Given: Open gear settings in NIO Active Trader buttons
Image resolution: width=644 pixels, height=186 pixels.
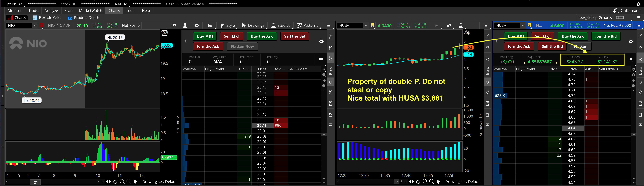Looking at the screenshot, I should (x=321, y=42).
